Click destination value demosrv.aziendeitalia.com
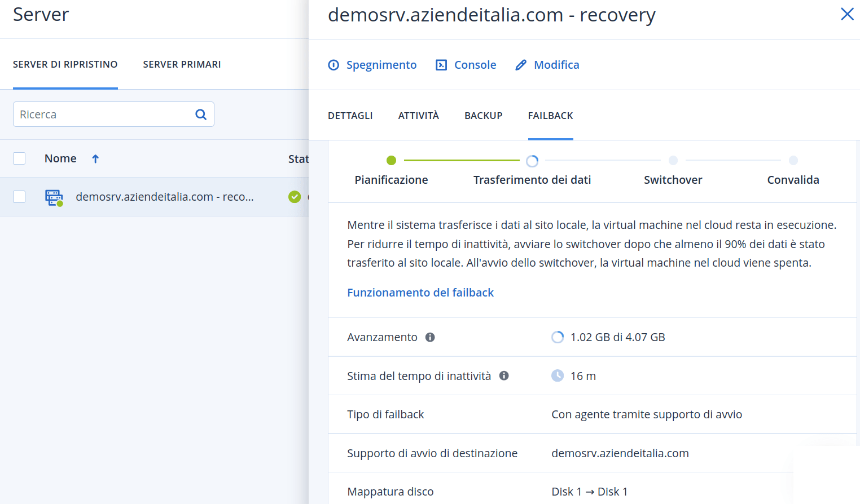This screenshot has width=860, height=504. tap(620, 453)
